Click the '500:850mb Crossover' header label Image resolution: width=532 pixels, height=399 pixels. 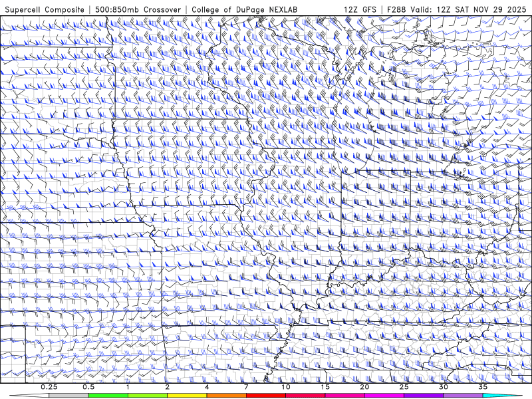click(138, 9)
